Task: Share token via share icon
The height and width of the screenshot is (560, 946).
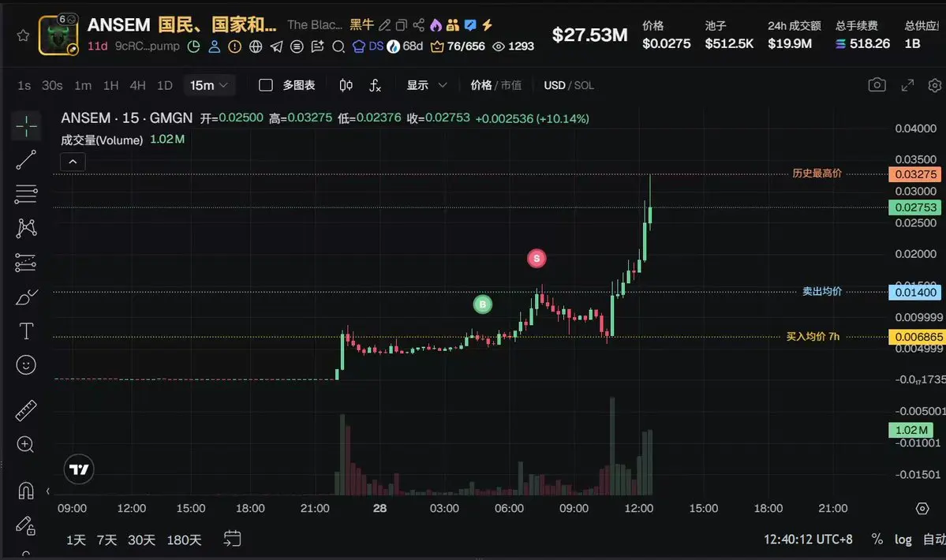Action: pos(419,24)
